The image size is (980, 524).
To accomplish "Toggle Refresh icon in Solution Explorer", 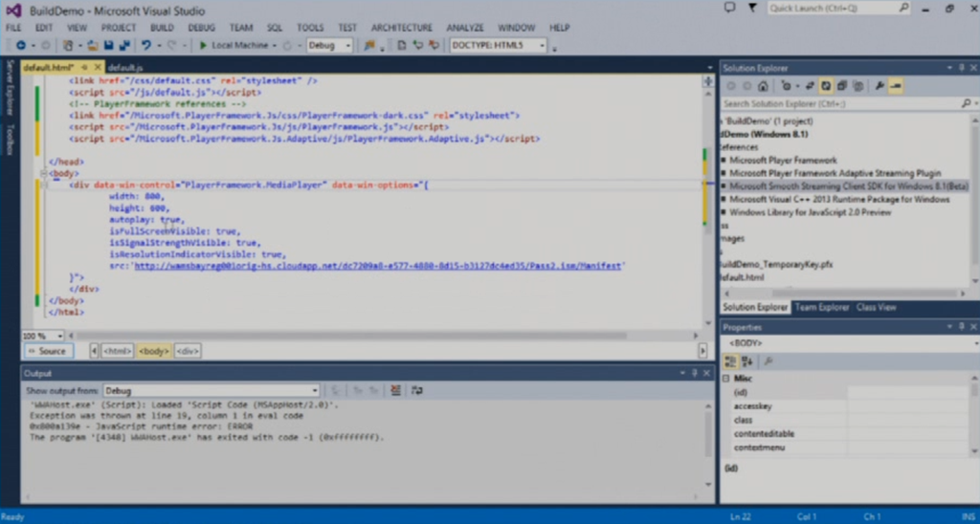I will 826,86.
